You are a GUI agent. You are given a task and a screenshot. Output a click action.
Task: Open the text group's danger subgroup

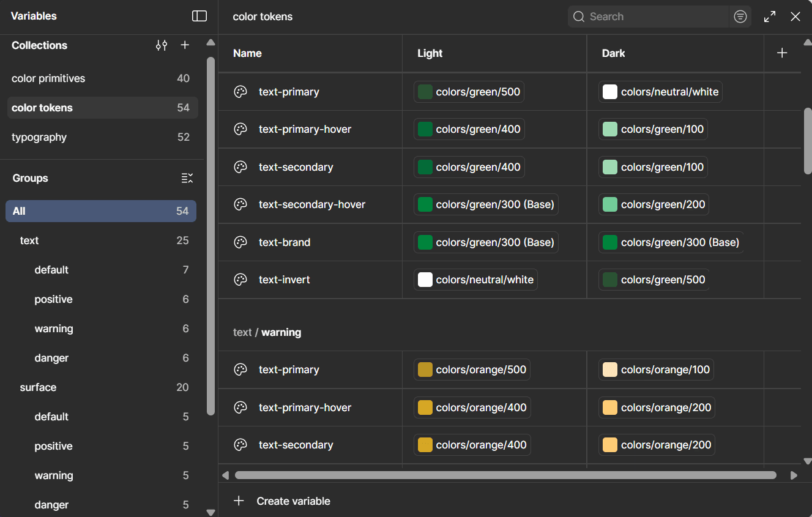click(x=51, y=358)
